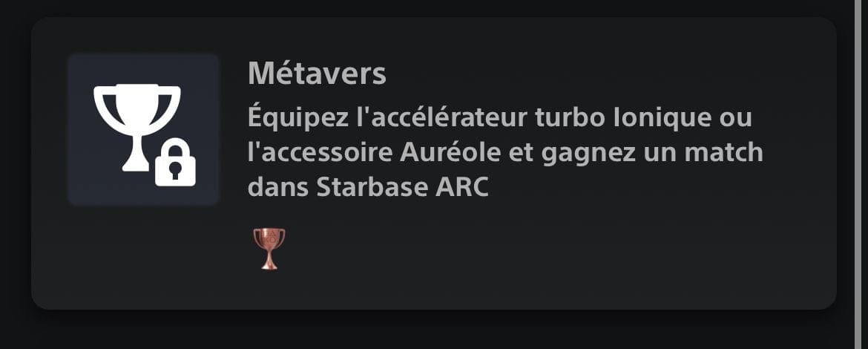
Task: Select the Métavers trophy card background
Action: 433,163
